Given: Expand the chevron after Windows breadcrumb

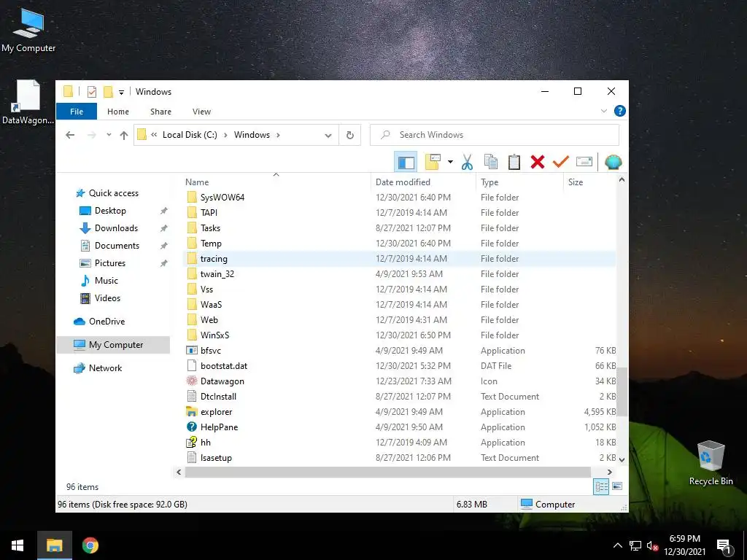Looking at the screenshot, I should 278,135.
